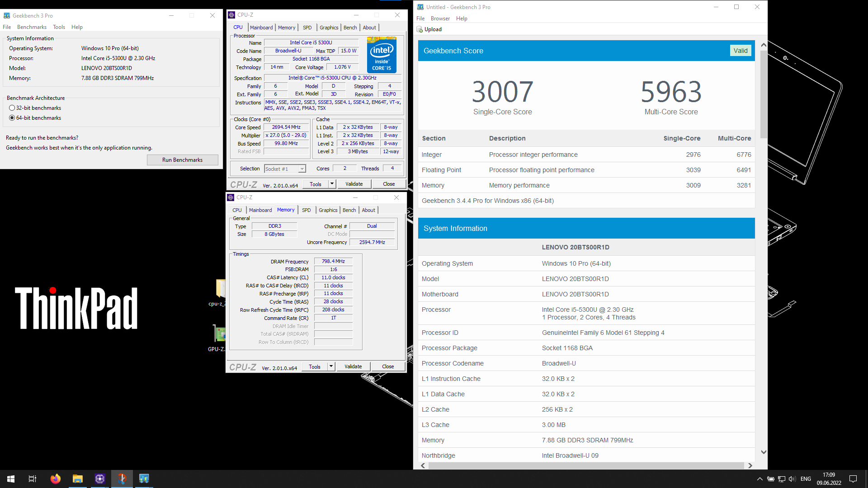Open SPD tab in upper CPU-Z

(307, 28)
